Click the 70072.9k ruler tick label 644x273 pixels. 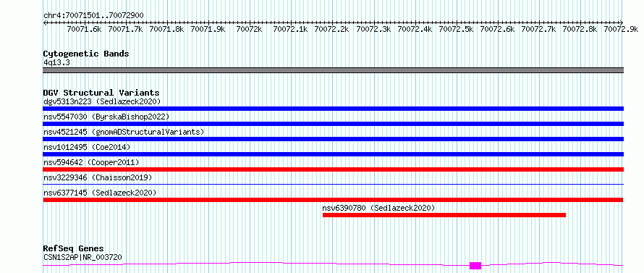point(621,29)
